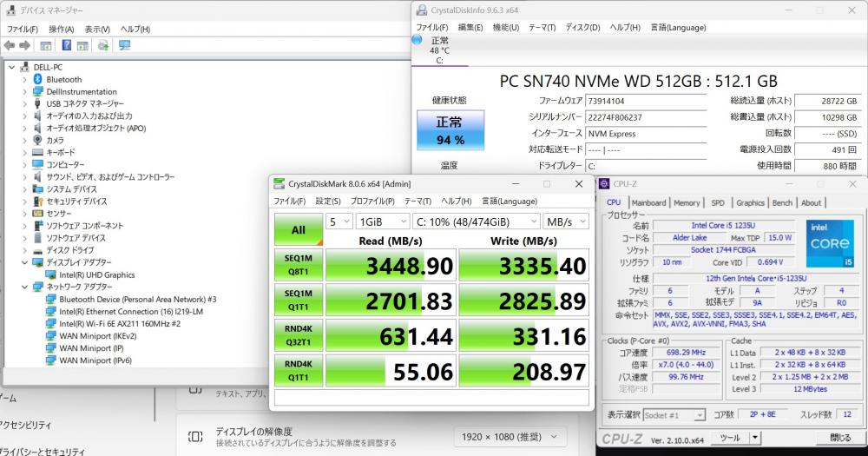Click scan for hardware changes monitor icon
This screenshot has height=456, width=868.
(124, 45)
